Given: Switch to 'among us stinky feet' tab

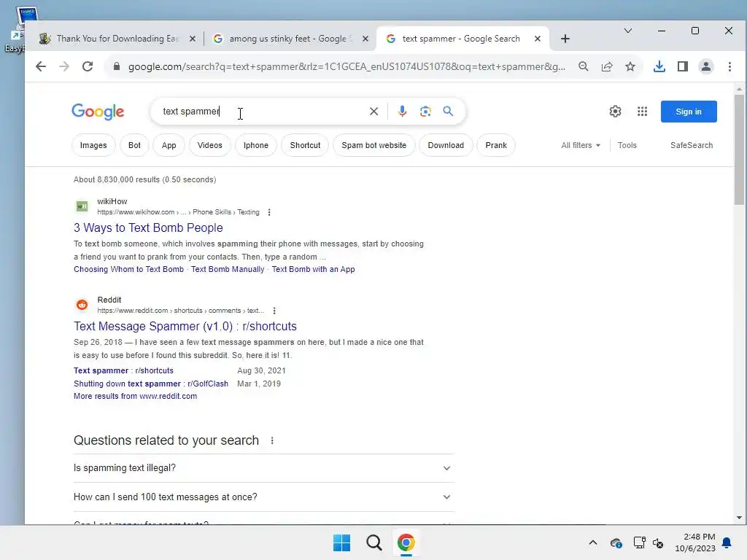Looking at the screenshot, I should 290,39.
